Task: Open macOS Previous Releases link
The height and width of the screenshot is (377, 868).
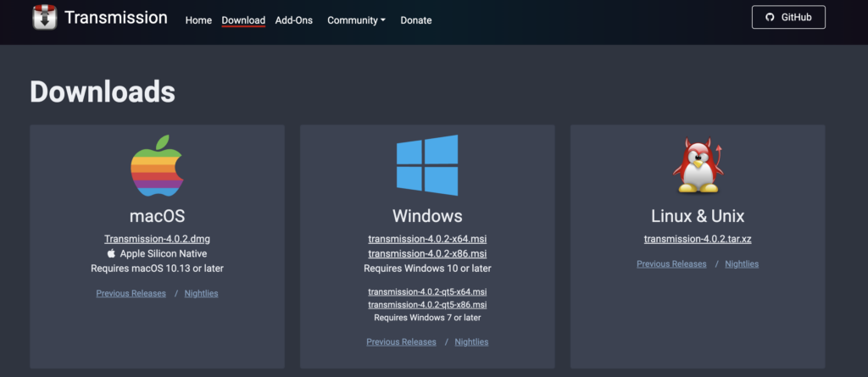Action: click(x=131, y=293)
